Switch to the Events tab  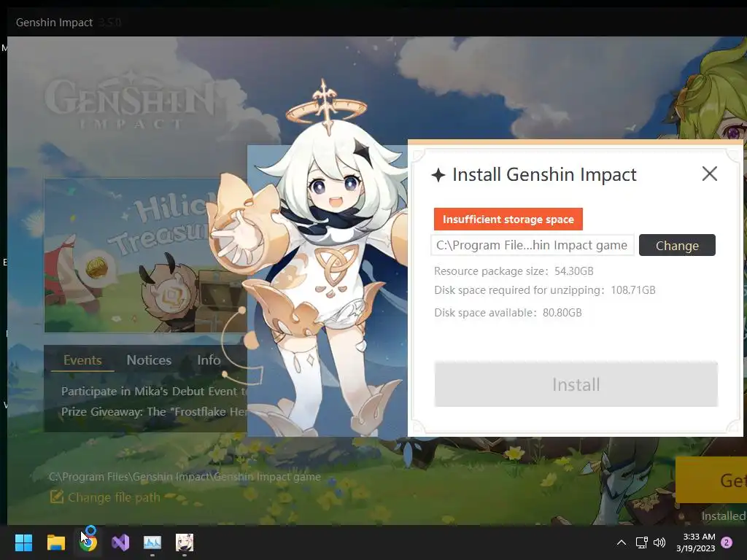(x=82, y=360)
